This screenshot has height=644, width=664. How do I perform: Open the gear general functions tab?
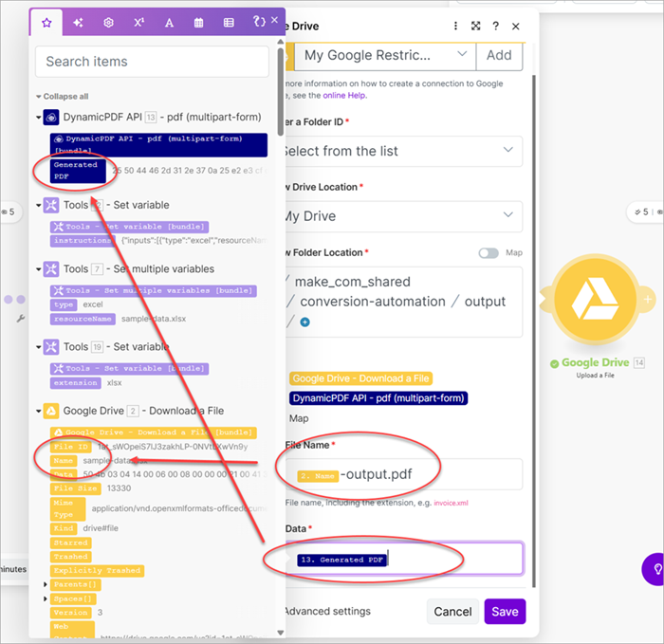pos(108,22)
